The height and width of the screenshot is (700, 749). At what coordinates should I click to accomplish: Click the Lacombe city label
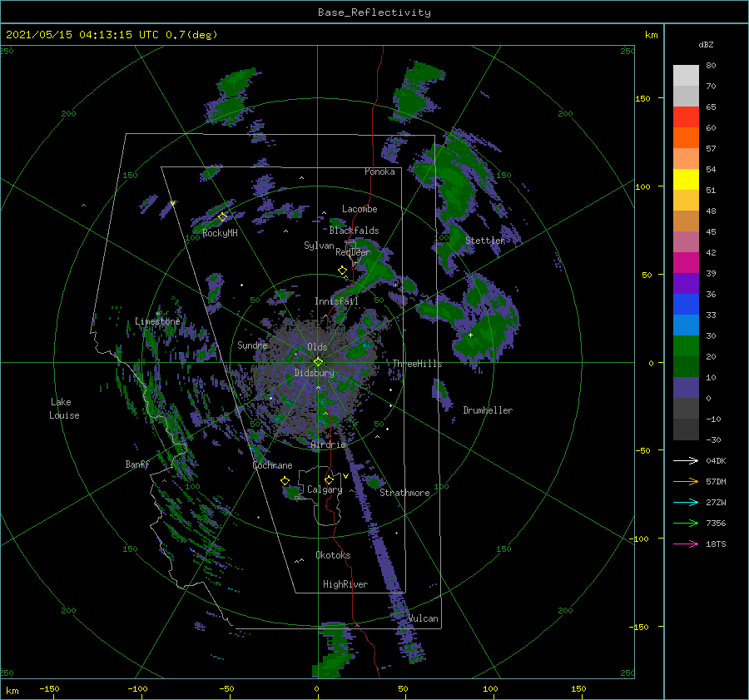(x=360, y=209)
